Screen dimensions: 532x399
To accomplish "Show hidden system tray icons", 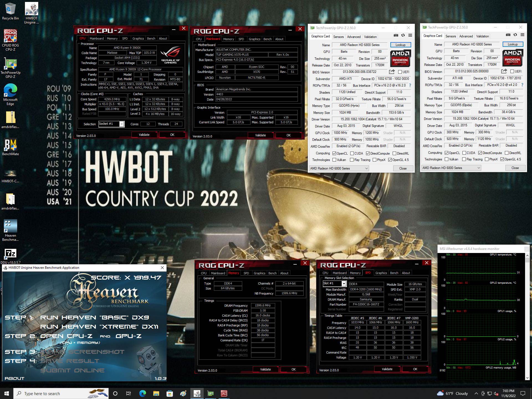I will [x=476, y=393].
